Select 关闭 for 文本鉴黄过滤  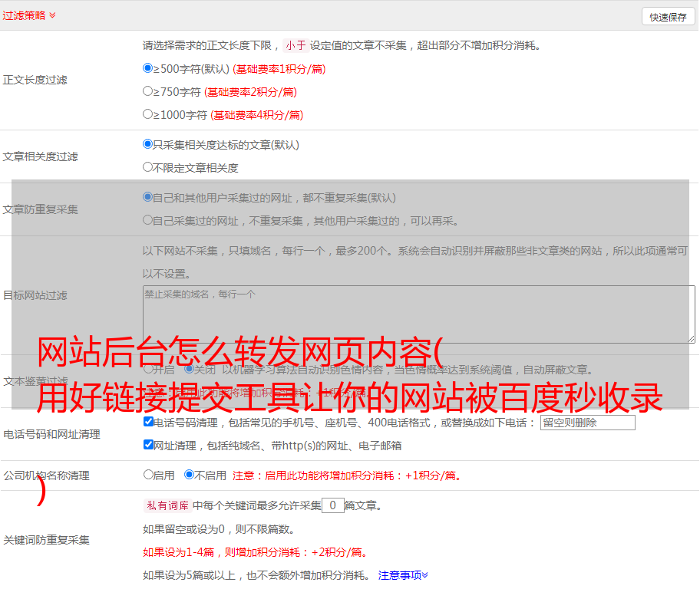click(189, 369)
